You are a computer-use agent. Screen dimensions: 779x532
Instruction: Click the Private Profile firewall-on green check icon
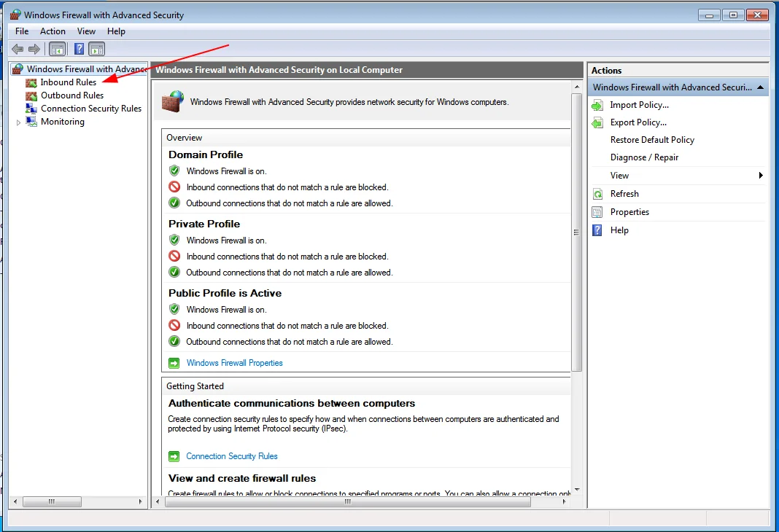(x=174, y=240)
